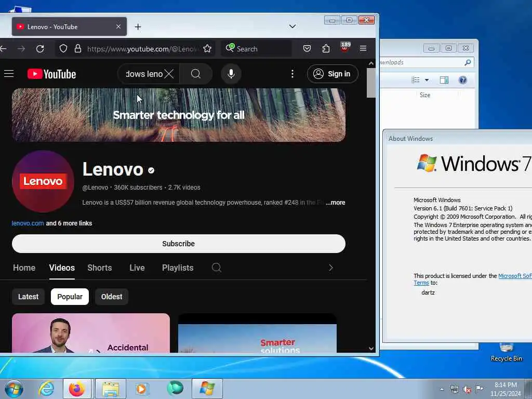
Task: Go to the Playlists tab
Action: [x=178, y=268]
